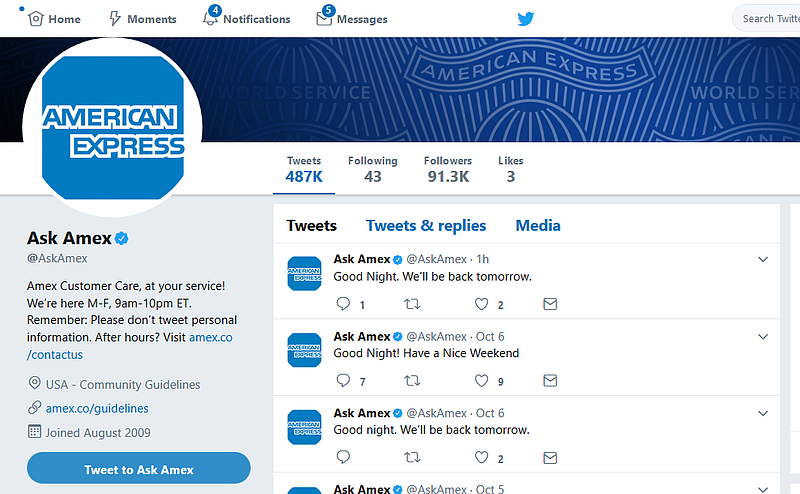Switch to the Media tab
800x494 pixels.
(538, 226)
